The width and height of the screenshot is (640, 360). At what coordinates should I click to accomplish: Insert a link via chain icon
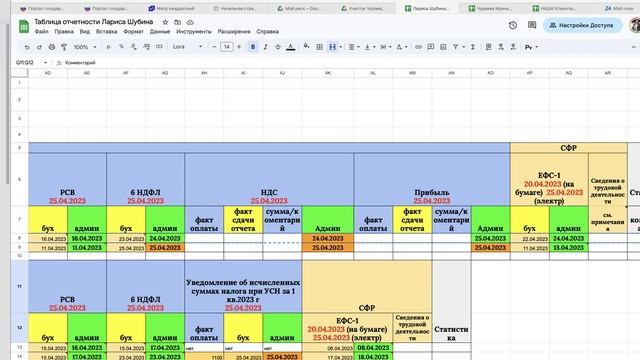418,47
